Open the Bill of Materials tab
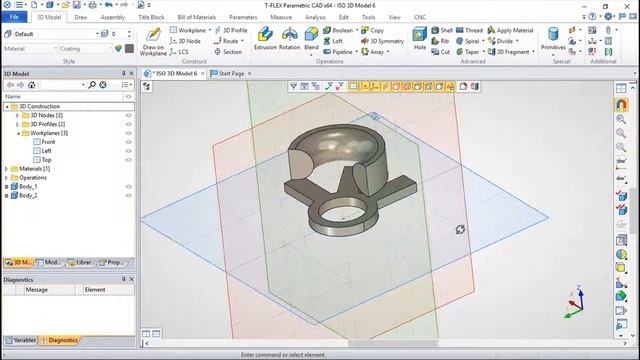 196,17
